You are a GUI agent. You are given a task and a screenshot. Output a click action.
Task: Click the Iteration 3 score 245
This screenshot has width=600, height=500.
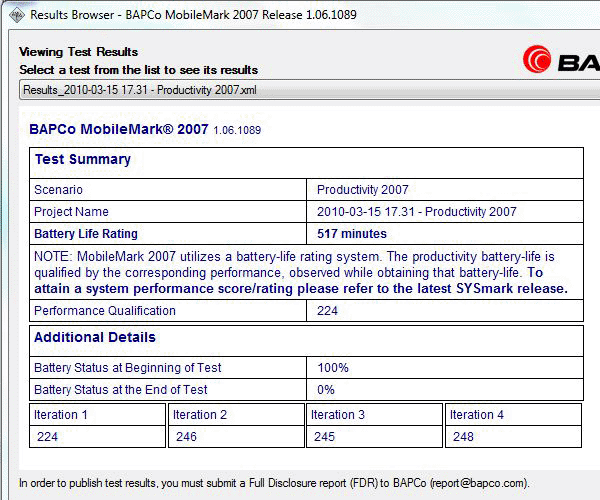pos(324,436)
